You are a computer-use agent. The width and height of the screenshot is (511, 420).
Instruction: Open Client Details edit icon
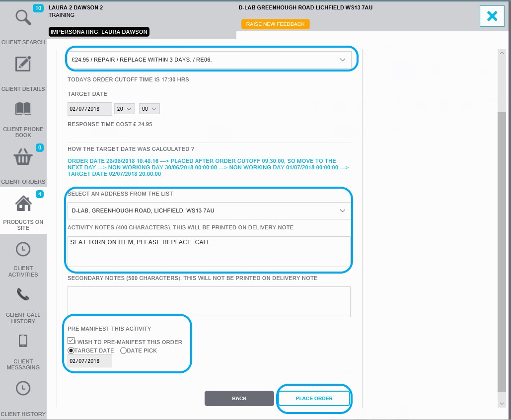[x=23, y=64]
